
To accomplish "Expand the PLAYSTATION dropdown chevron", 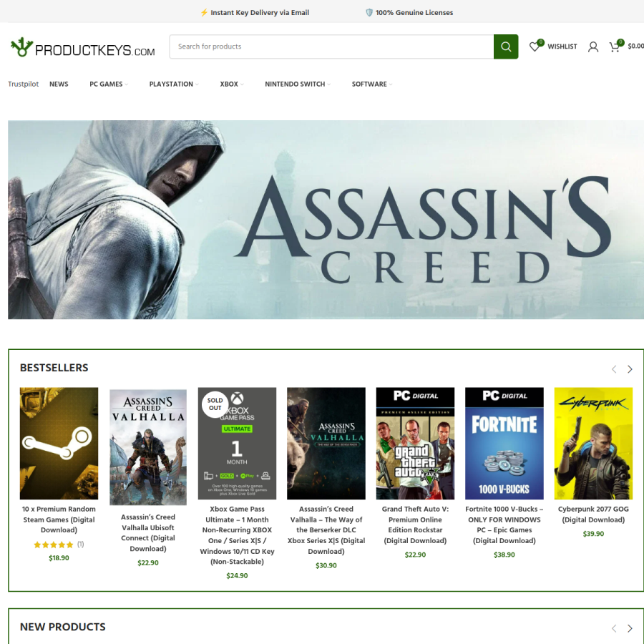I will 197,84.
